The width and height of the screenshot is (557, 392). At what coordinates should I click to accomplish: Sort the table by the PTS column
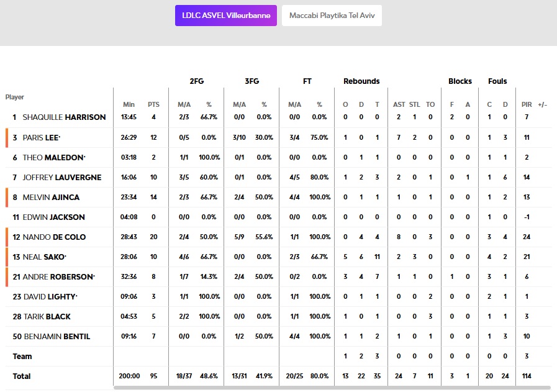[153, 104]
